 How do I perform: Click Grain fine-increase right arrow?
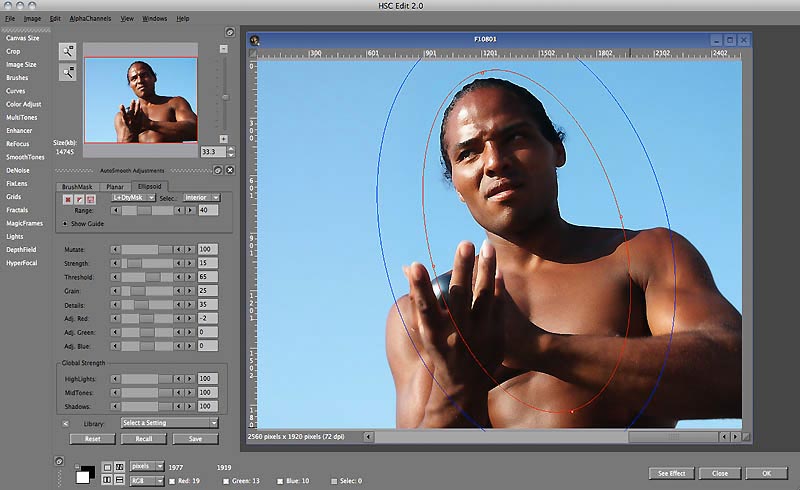point(189,290)
